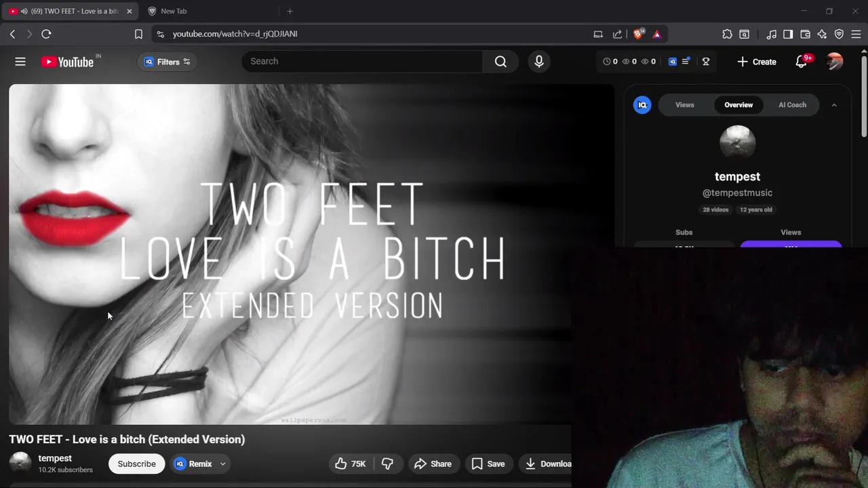868x488 pixels.
Task: Focus the YouTube Search field
Action: tap(362, 61)
